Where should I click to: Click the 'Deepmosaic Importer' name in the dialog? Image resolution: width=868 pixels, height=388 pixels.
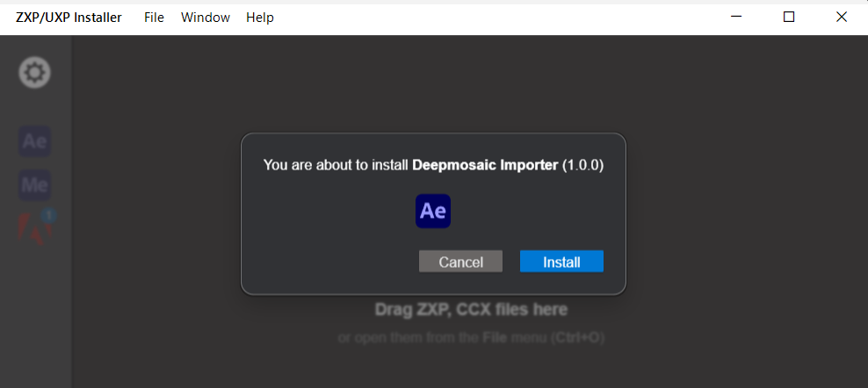point(485,165)
